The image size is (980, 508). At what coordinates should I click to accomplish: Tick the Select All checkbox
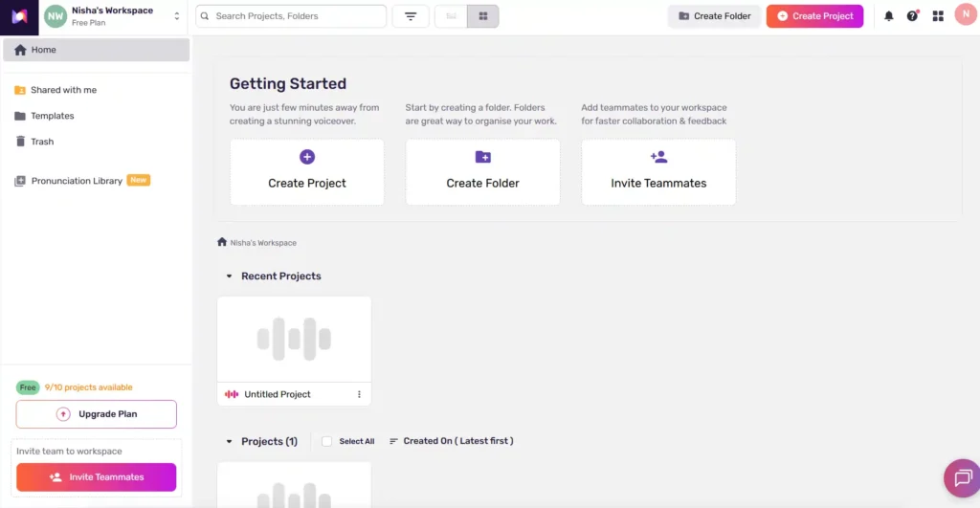tap(327, 441)
